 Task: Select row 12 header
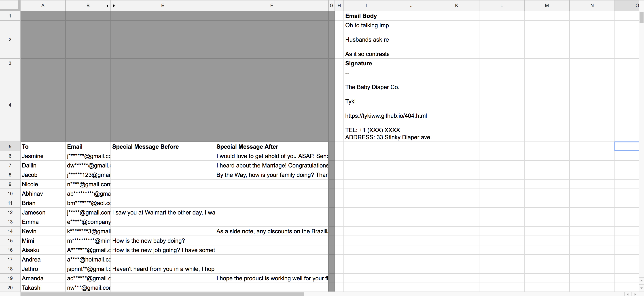(10, 212)
